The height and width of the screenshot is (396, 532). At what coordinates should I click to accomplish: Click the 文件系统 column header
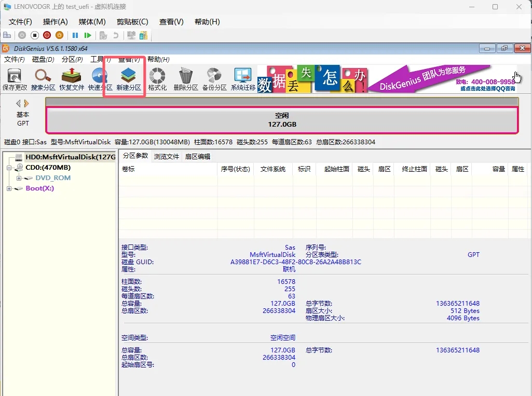click(273, 169)
